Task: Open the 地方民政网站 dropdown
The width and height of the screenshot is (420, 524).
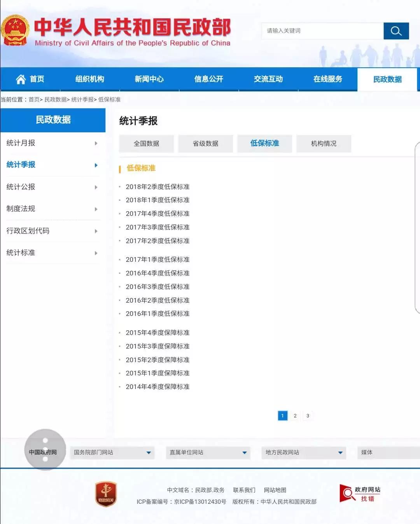Action: pyautogui.click(x=303, y=452)
